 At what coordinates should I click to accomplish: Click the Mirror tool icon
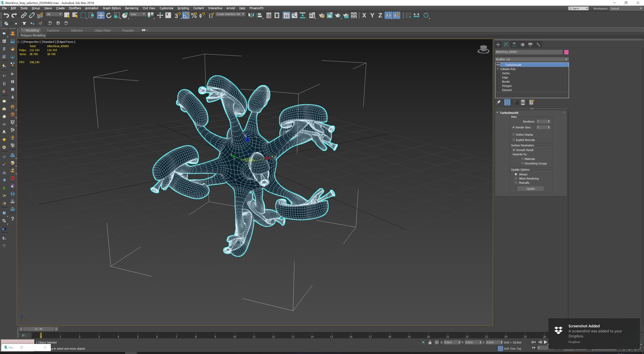(251, 15)
